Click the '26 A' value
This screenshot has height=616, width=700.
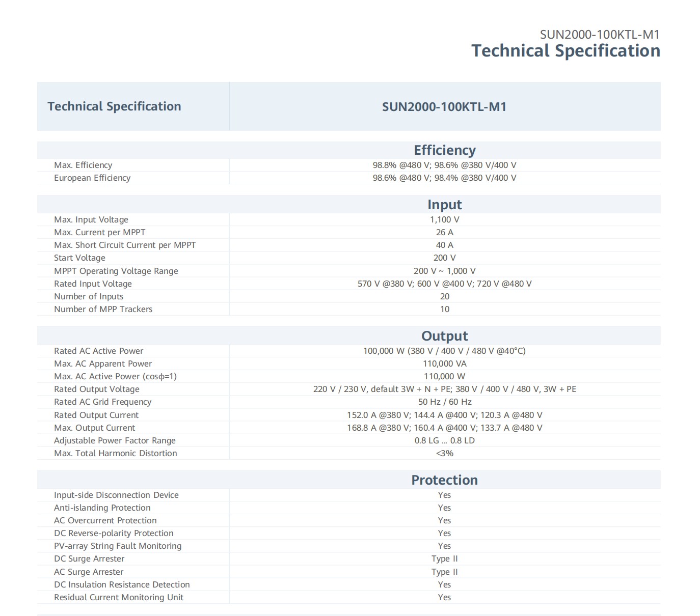(445, 232)
